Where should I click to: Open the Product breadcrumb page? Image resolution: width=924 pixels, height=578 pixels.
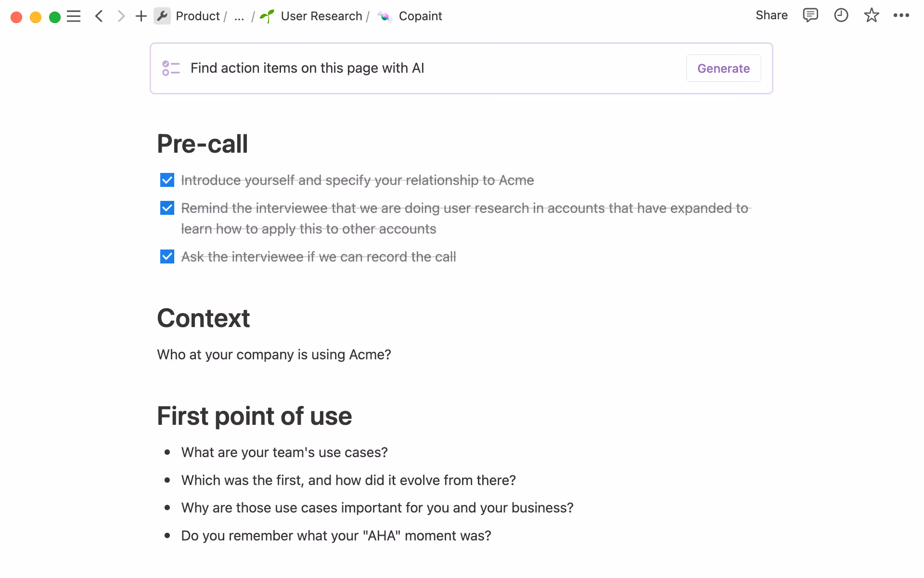pyautogui.click(x=197, y=16)
